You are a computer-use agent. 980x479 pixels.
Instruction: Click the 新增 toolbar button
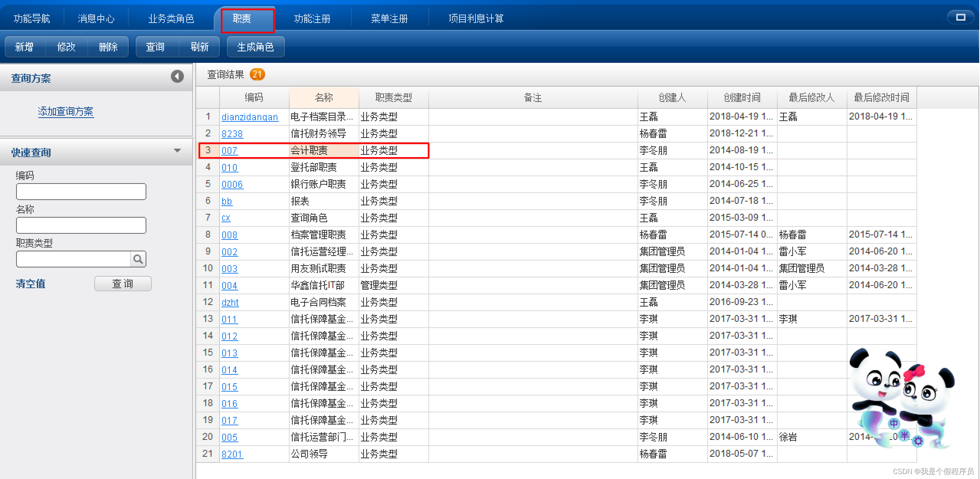point(24,47)
